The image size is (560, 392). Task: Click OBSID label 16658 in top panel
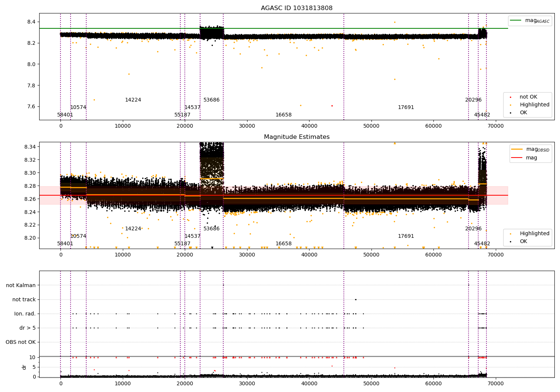284,115
